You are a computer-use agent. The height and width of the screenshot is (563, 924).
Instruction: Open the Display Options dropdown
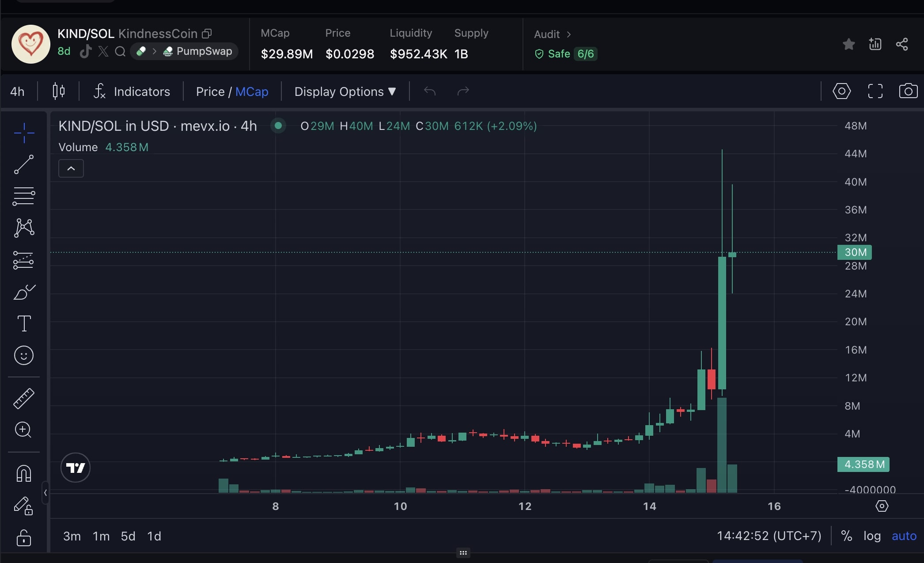[345, 91]
